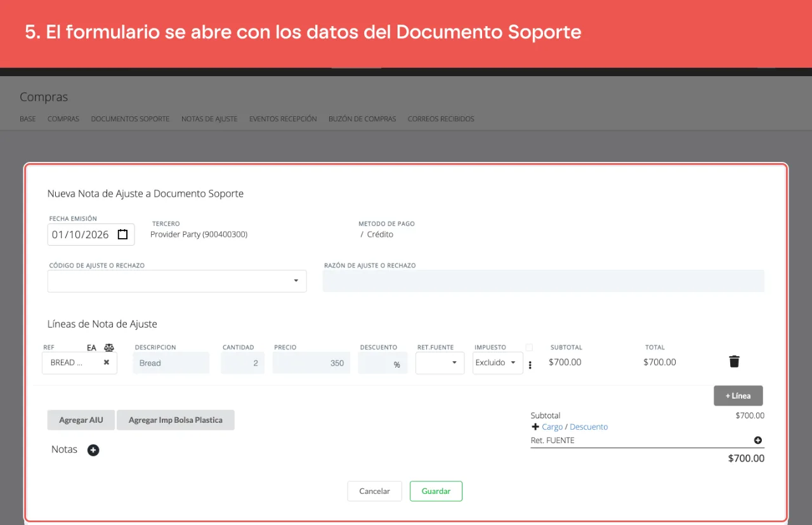Click the Guardar button
812x525 pixels.
point(436,491)
